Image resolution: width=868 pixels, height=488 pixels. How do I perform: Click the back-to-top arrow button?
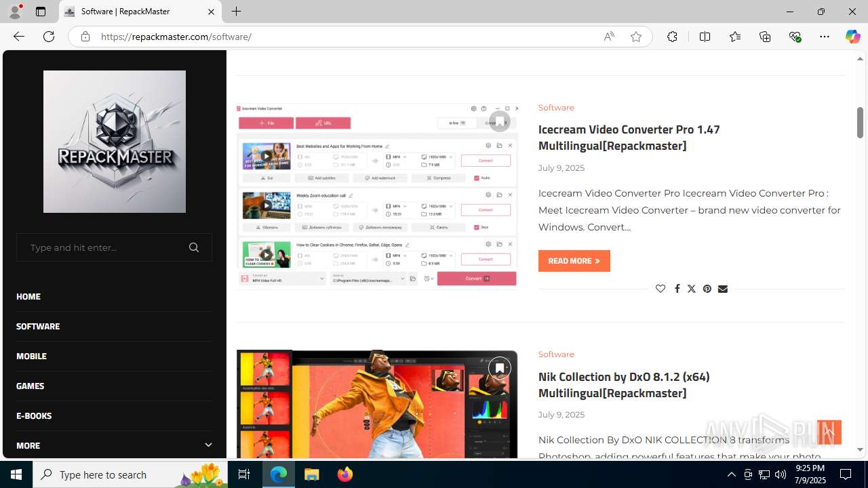pos(829,432)
